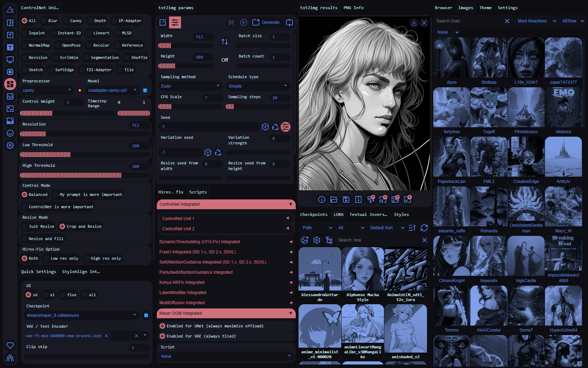The width and height of the screenshot is (588, 368).
Task: Select the Alphonse Mucha Style LORA thumbnail
Action: (363, 275)
